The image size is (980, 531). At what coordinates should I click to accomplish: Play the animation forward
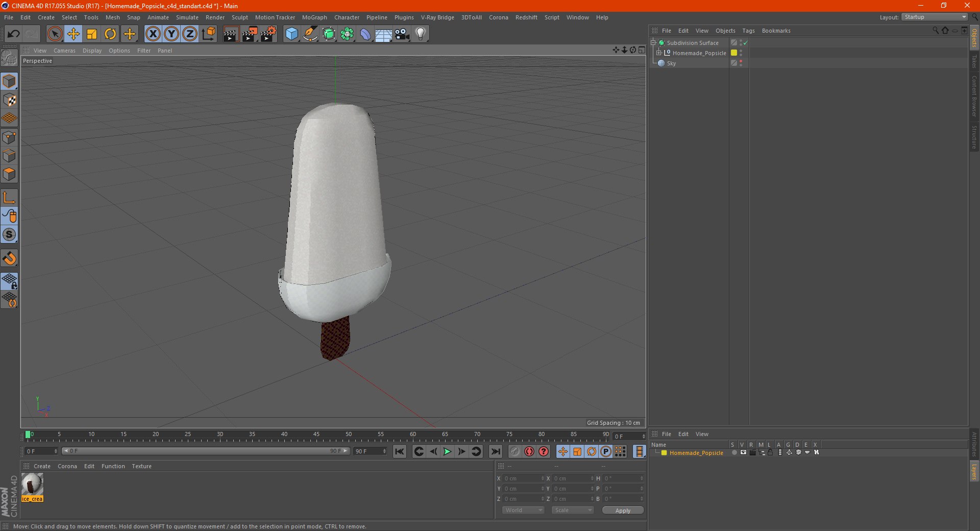point(447,451)
